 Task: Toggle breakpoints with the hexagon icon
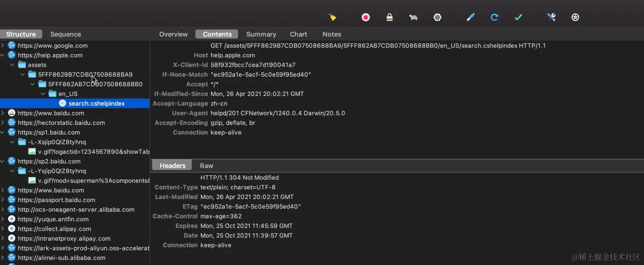437,17
